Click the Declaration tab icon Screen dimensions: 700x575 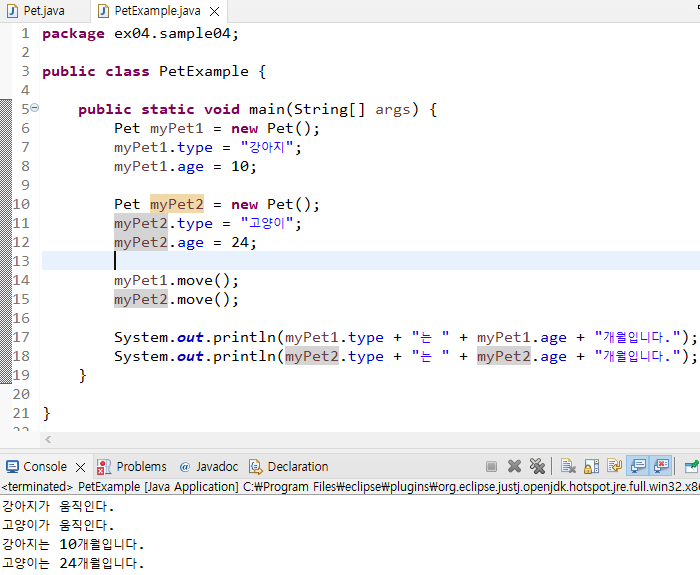point(256,467)
